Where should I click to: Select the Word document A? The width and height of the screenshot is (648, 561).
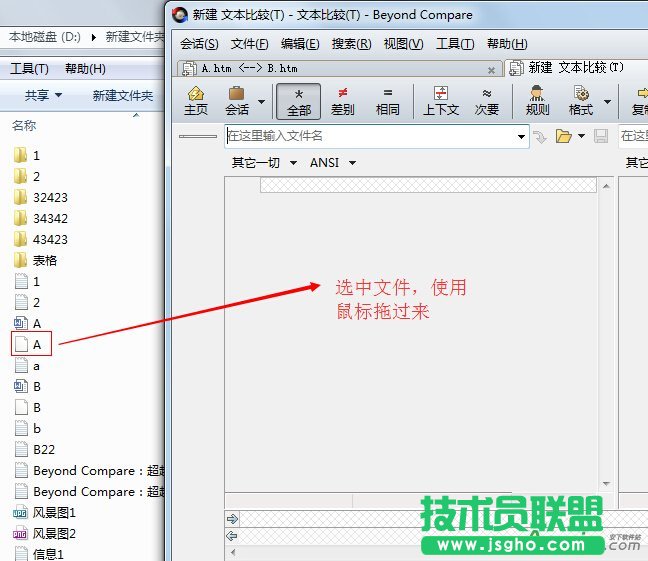pyautogui.click(x=28, y=323)
